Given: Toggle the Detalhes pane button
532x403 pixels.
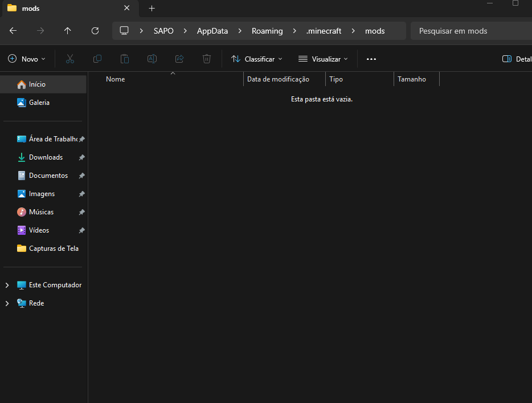Looking at the screenshot, I should 517,59.
